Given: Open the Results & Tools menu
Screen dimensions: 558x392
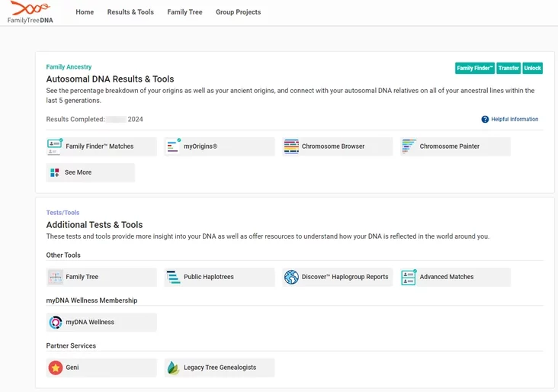Looking at the screenshot, I should [x=130, y=12].
